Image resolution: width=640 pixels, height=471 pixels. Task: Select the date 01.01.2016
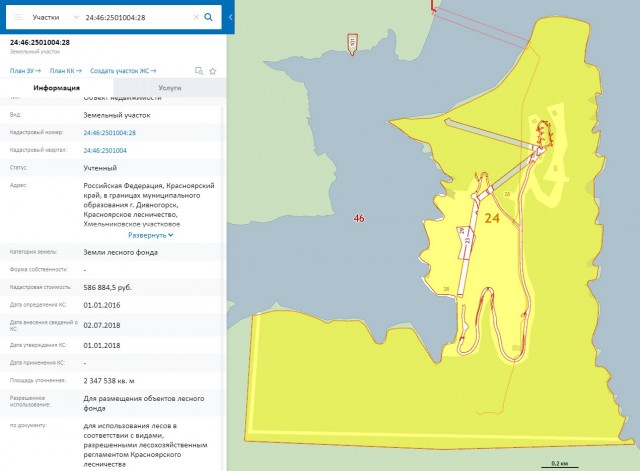pyautogui.click(x=102, y=305)
